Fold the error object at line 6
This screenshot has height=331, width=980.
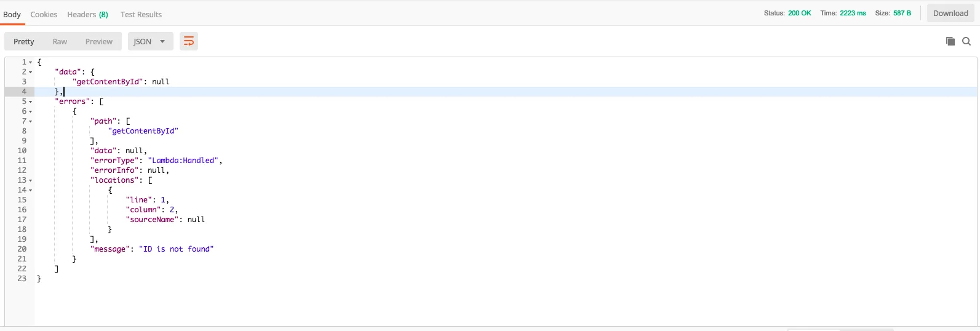pos(31,111)
